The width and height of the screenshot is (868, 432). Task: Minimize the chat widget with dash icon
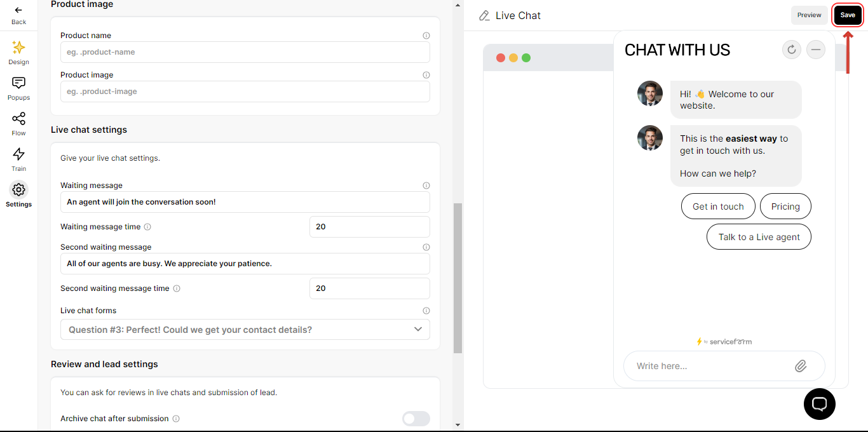tap(816, 50)
